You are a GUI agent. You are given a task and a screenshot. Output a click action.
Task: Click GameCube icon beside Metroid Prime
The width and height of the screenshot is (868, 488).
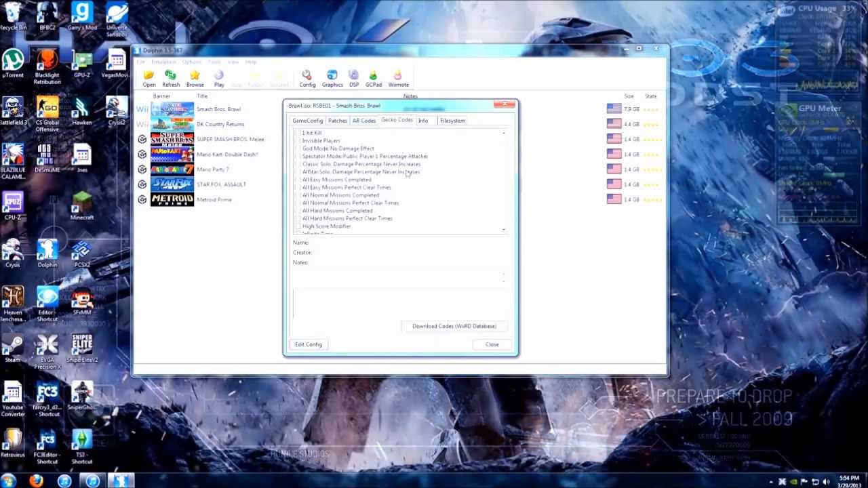tap(142, 199)
